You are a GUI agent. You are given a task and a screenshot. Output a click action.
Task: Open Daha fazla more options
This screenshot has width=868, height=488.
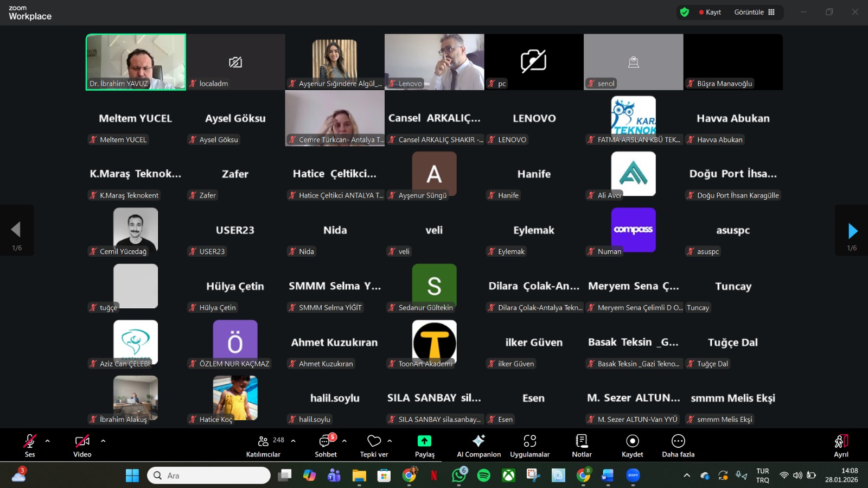click(x=678, y=446)
